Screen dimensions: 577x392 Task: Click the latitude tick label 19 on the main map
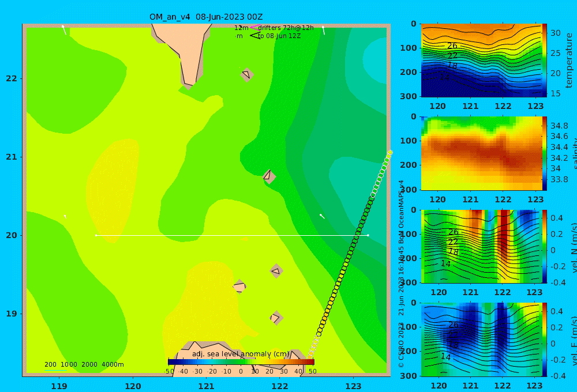pyautogui.click(x=12, y=314)
